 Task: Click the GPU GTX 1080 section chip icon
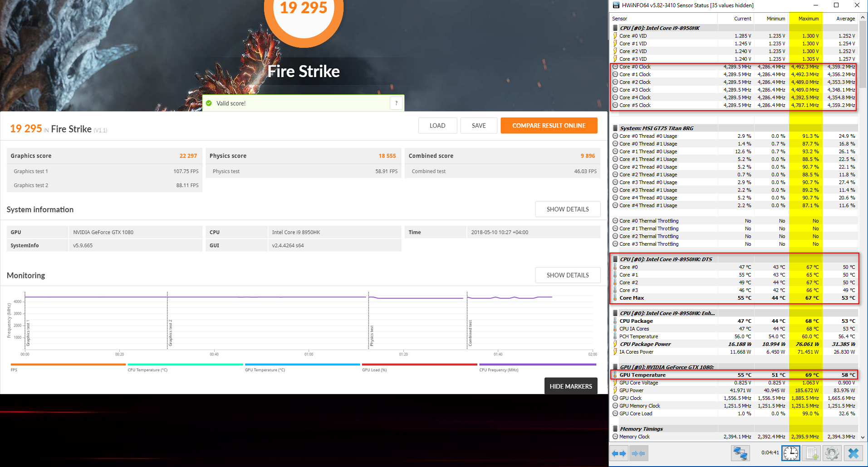pos(615,367)
